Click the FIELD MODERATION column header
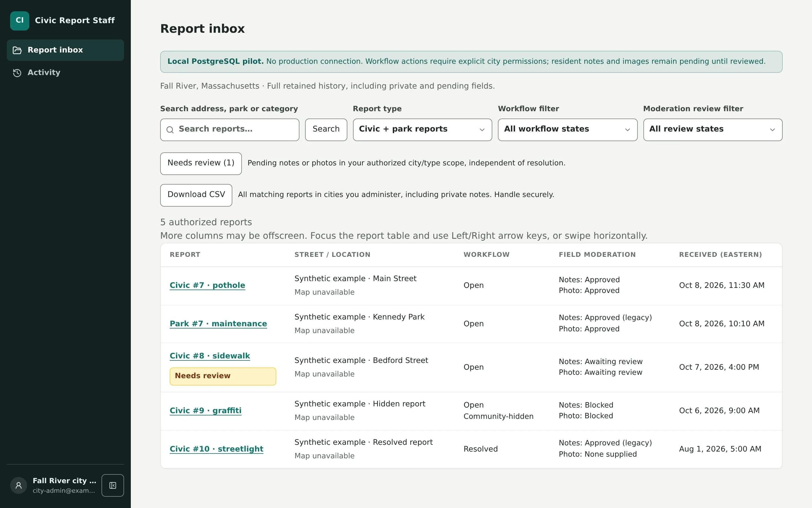Screen dimensions: 812x508 [597, 255]
